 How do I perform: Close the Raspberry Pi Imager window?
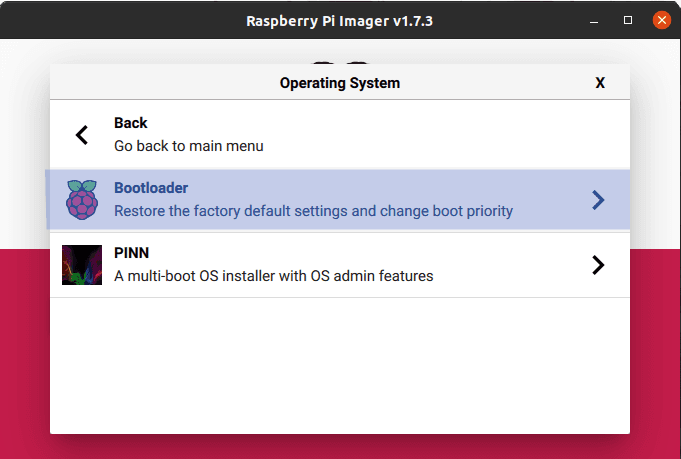660,20
